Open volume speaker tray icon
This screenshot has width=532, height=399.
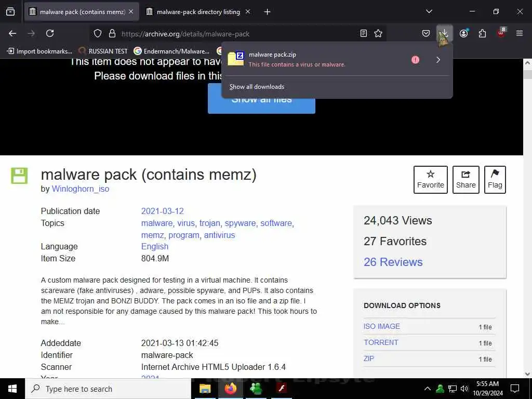click(464, 389)
